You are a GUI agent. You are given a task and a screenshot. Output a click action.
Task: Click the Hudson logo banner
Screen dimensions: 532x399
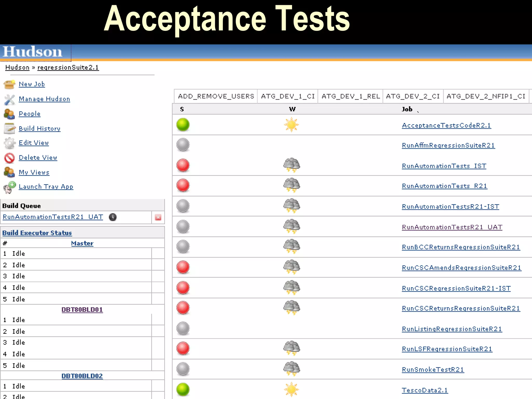pyautogui.click(x=33, y=52)
